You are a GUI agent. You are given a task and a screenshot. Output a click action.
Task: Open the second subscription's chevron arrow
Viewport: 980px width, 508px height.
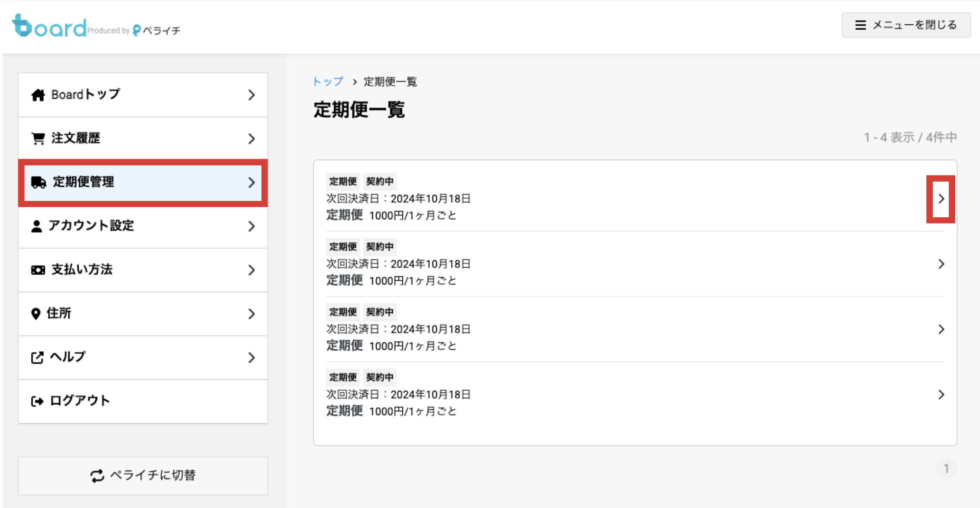click(941, 264)
